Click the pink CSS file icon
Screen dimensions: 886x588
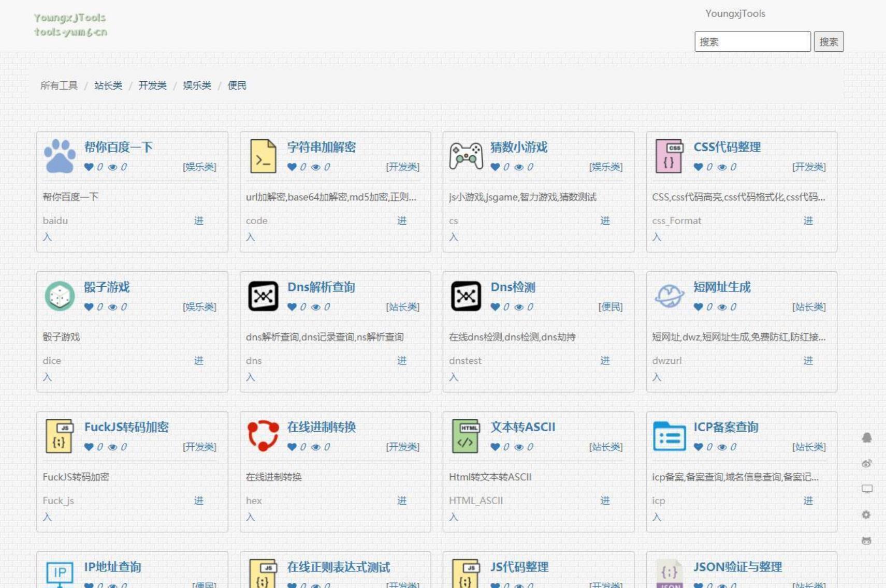pos(669,156)
